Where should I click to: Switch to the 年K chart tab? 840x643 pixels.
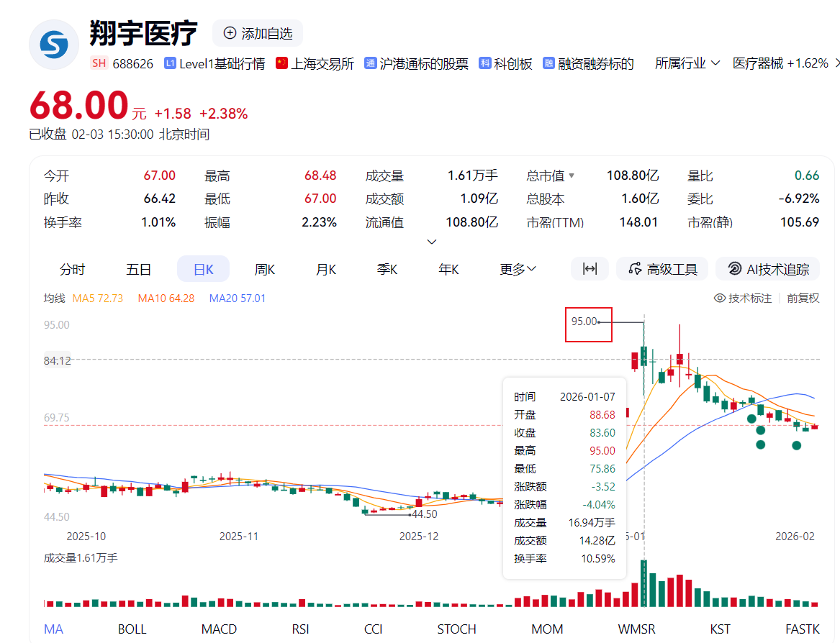point(448,269)
